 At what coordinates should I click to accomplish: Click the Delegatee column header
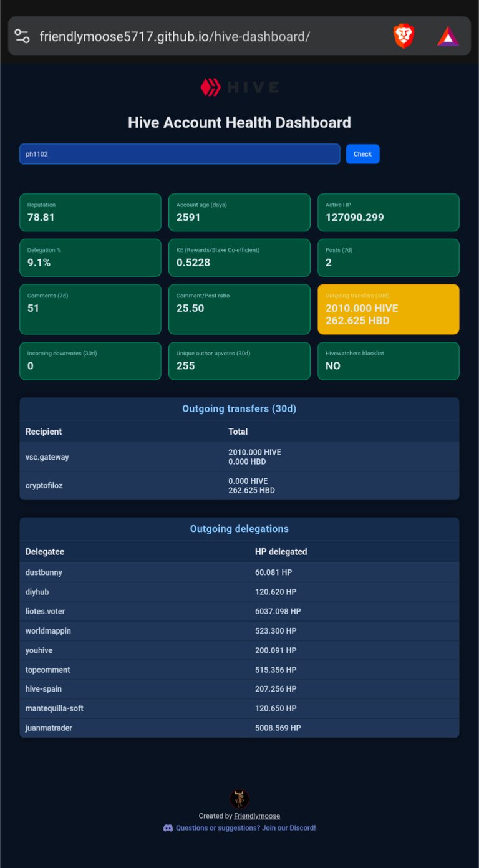(x=45, y=552)
